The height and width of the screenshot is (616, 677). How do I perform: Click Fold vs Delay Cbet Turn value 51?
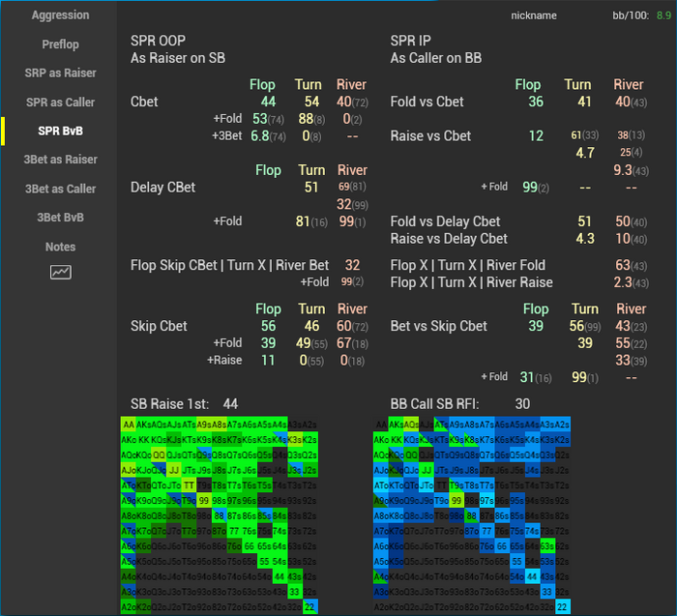point(584,221)
